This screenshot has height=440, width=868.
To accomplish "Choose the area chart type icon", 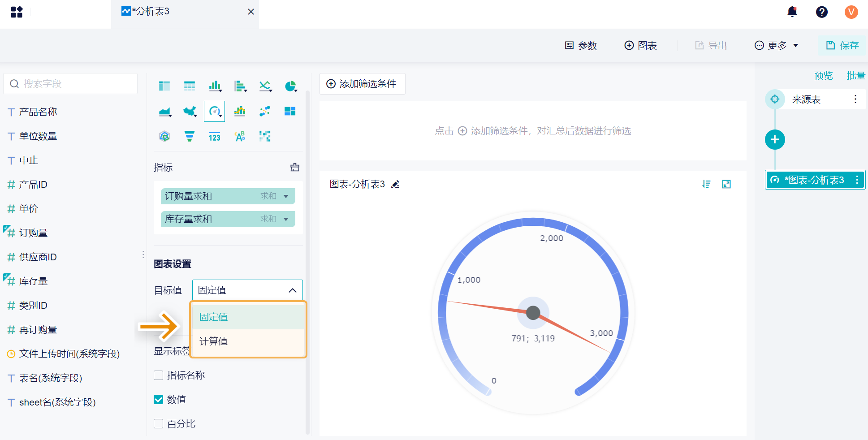I will [x=165, y=111].
